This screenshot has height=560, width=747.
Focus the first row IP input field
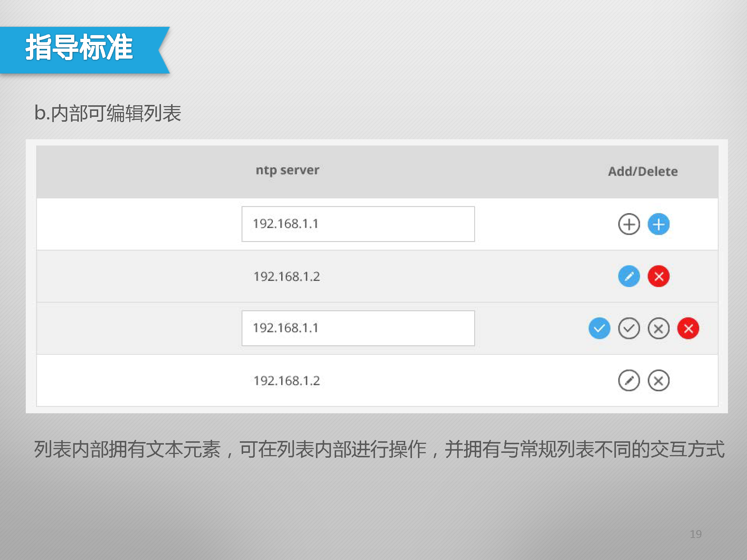tap(358, 224)
